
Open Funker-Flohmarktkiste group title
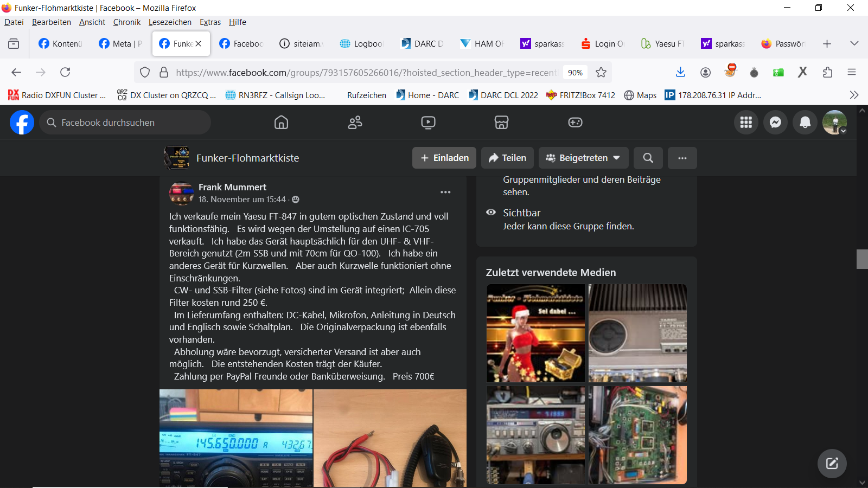pyautogui.click(x=247, y=158)
